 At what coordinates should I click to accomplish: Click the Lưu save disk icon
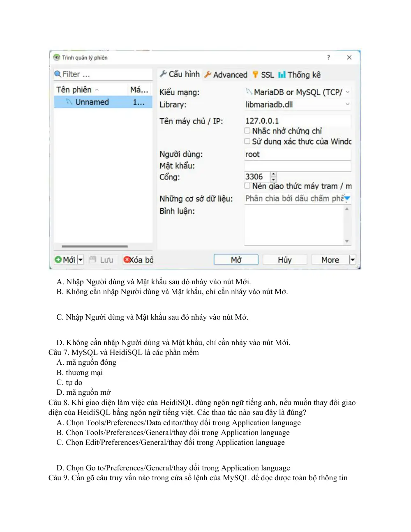(x=92, y=260)
